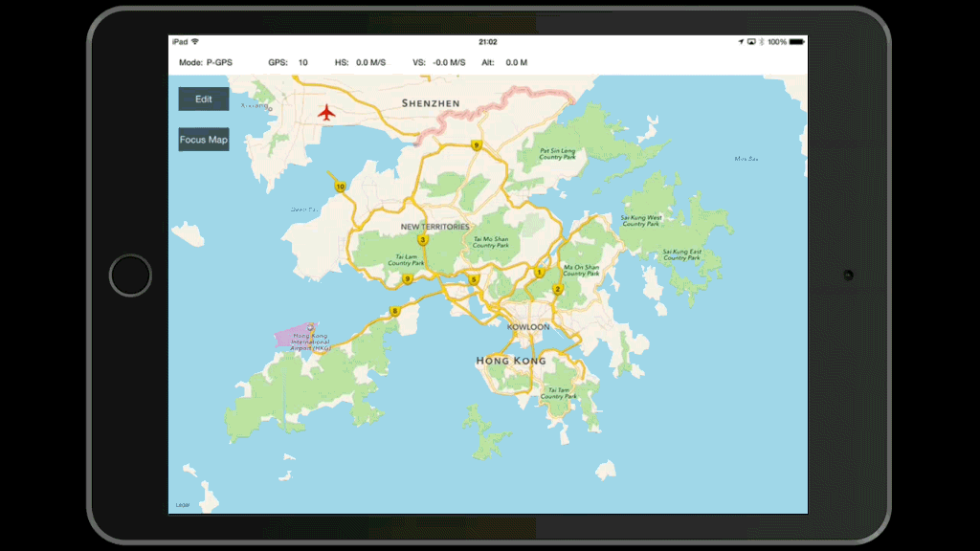The width and height of the screenshot is (980, 551).
Task: Select the Sai Kung East Country Park label
Action: point(681,254)
